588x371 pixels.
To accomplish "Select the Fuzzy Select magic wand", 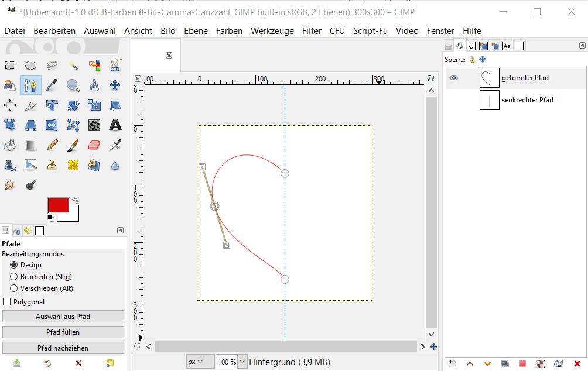I will [73, 66].
